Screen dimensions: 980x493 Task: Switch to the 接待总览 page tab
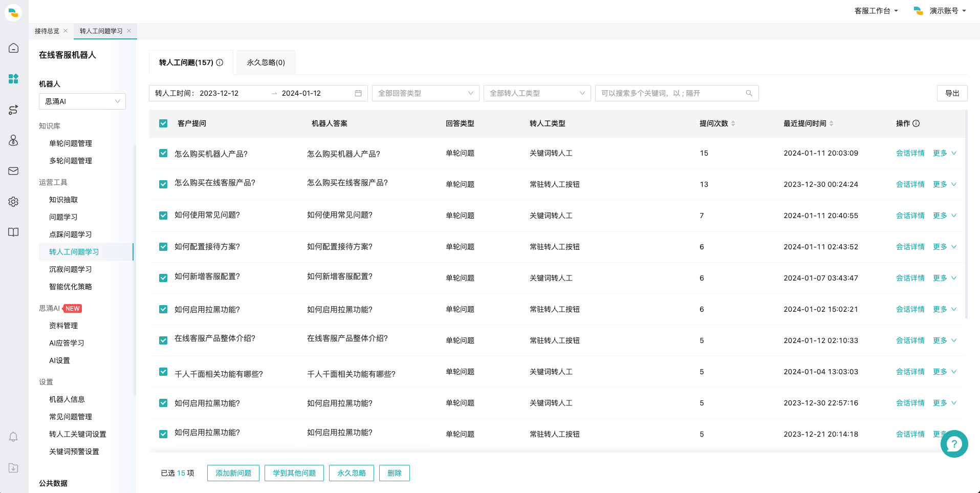point(47,31)
